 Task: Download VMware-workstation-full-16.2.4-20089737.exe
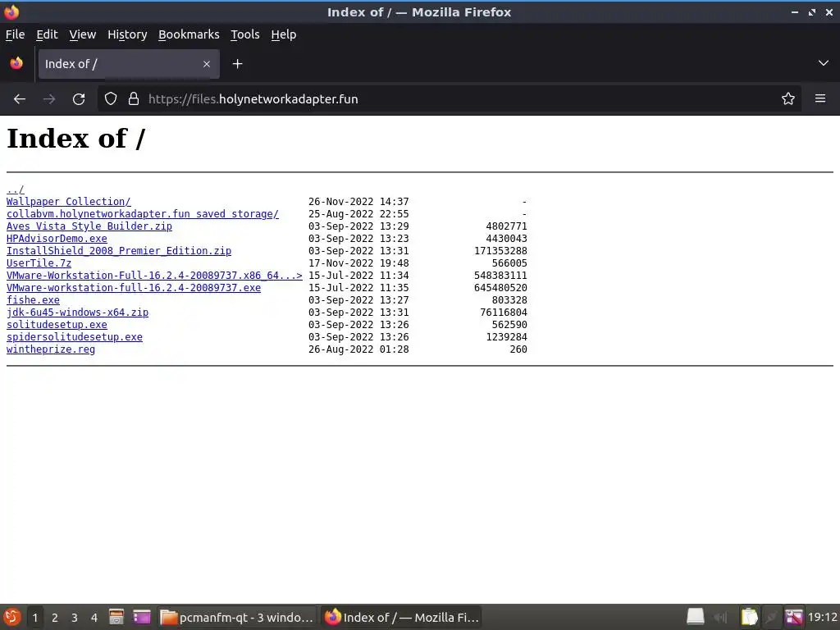[x=134, y=288]
